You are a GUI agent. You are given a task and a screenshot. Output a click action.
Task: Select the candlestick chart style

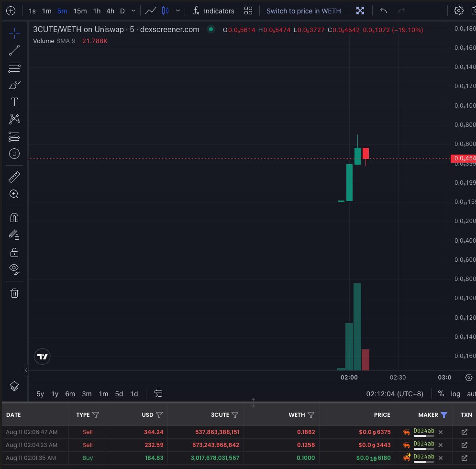pyautogui.click(x=165, y=11)
